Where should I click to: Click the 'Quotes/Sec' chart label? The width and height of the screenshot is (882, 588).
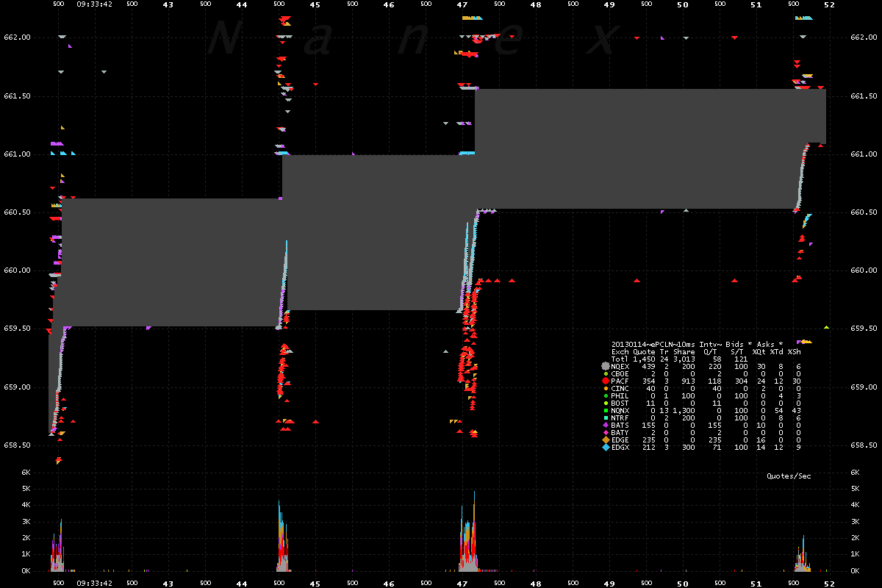point(789,476)
